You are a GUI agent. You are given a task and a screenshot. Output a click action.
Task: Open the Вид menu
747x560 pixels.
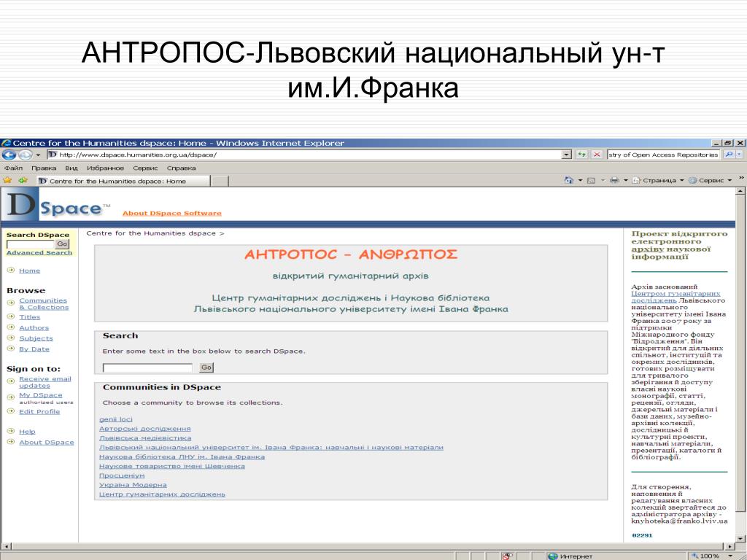point(71,168)
